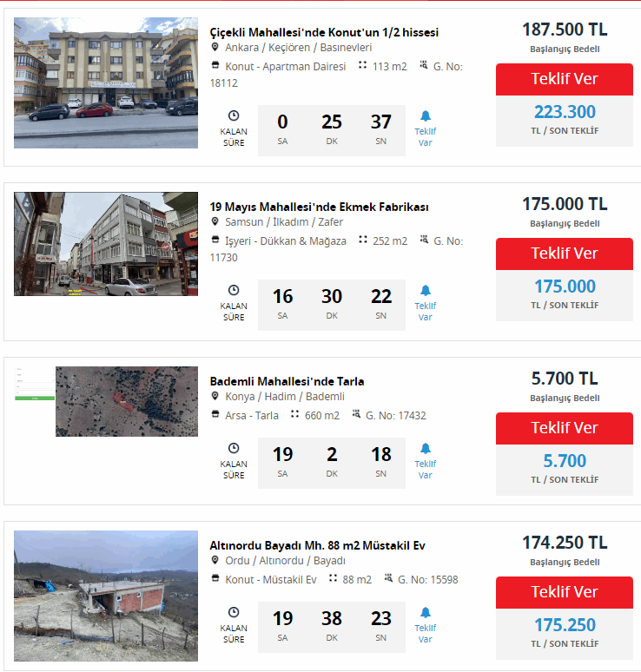This screenshot has width=641, height=672.
Task: Click the Bademli aerial field image
Action: 127,402
